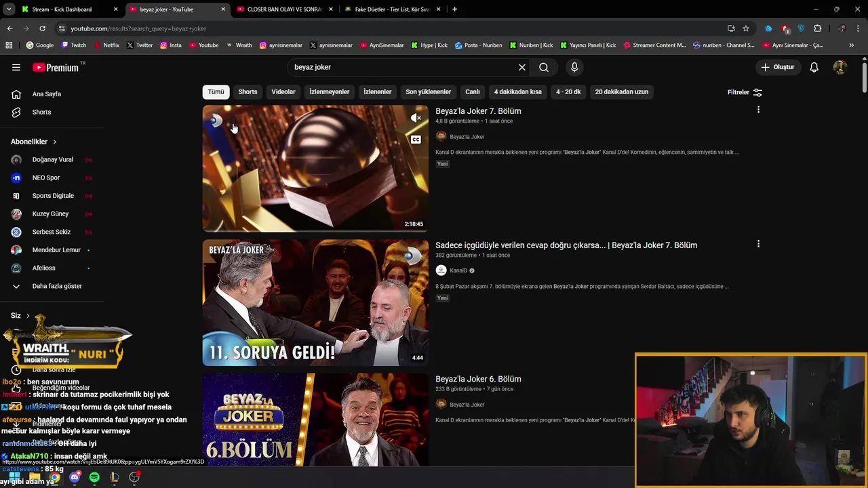Open the 11. Soruya Geldi thumbnail

coord(315,302)
